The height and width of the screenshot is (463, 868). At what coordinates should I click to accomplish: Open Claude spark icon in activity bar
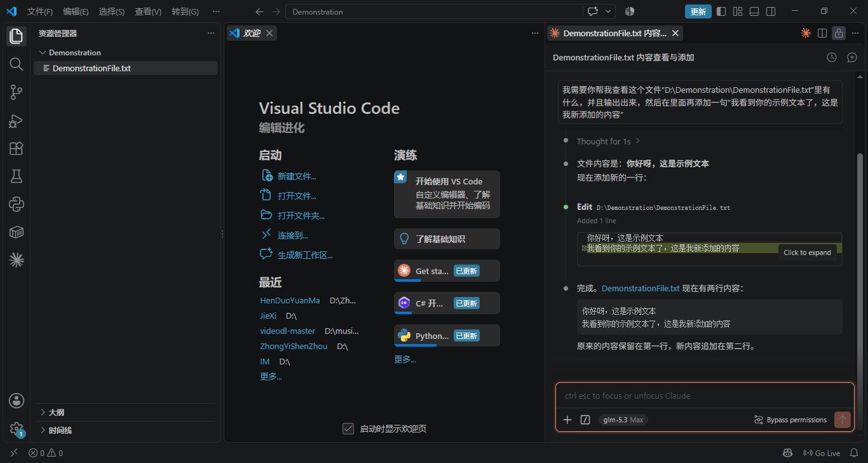17,259
